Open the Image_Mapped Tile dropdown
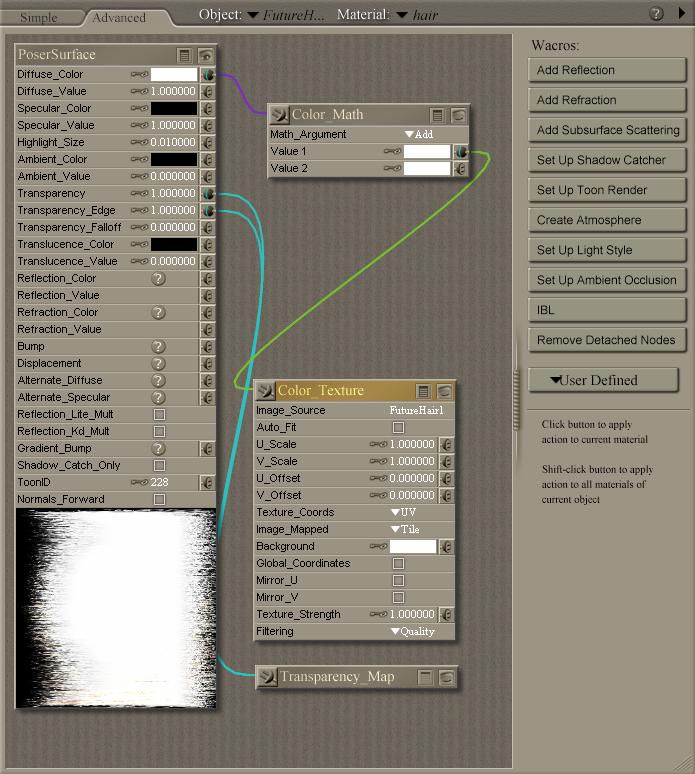The width and height of the screenshot is (695, 774). pyautogui.click(x=405, y=530)
